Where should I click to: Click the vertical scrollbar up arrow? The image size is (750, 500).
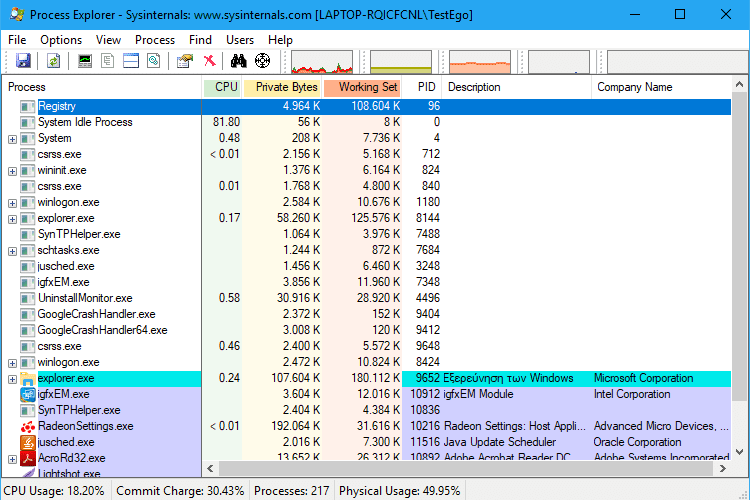(x=739, y=85)
